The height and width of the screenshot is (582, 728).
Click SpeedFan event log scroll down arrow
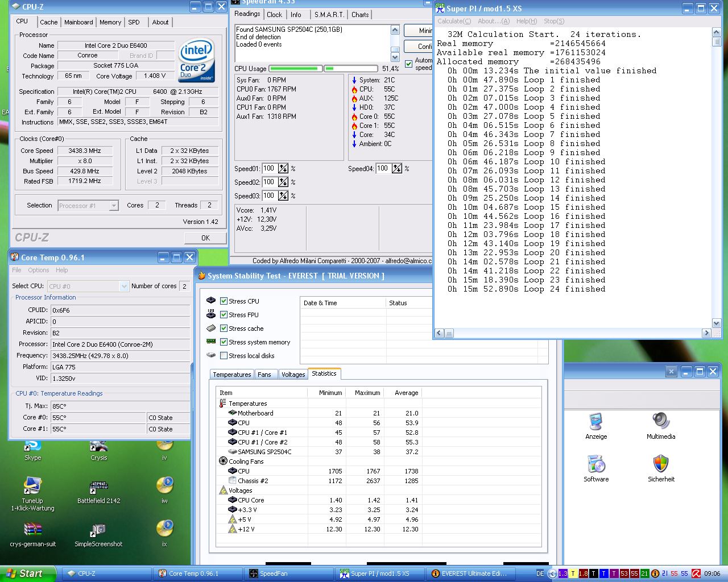(395, 56)
